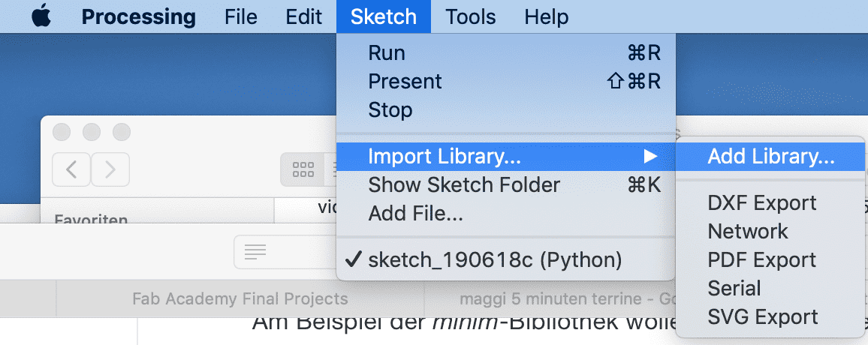Open the File menu

(241, 16)
